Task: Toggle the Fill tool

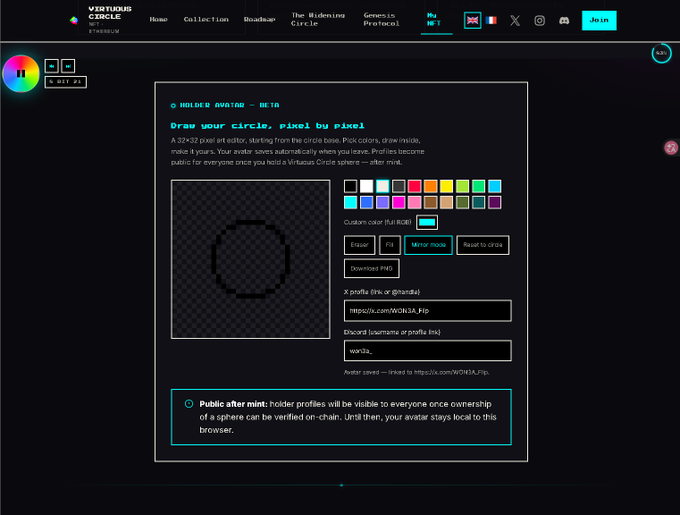Action: [389, 245]
